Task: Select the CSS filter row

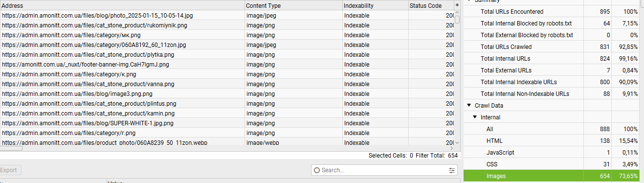Action: [551, 164]
